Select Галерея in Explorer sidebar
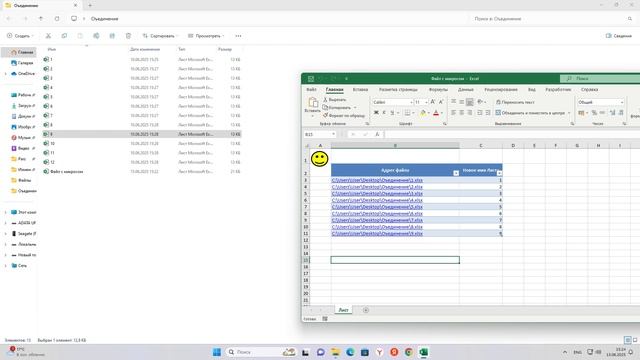The width and height of the screenshot is (640, 360). pos(22,63)
